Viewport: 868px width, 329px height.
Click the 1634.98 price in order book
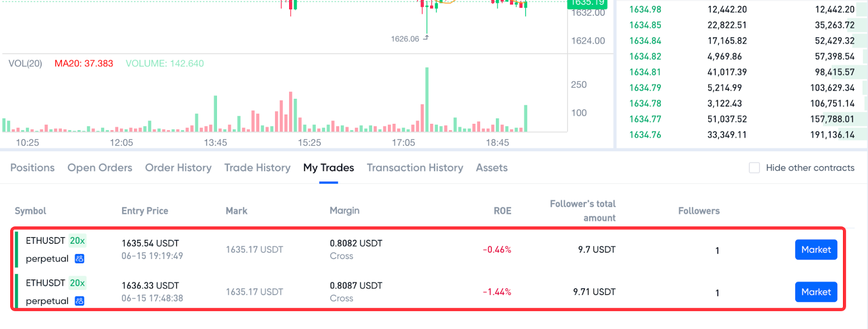tap(645, 9)
